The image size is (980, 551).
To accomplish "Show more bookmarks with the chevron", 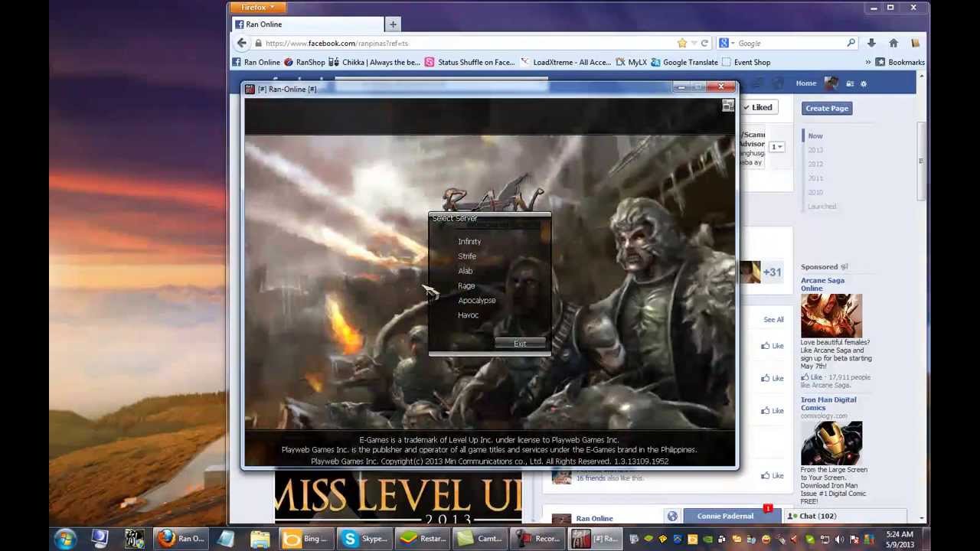I will tap(868, 63).
